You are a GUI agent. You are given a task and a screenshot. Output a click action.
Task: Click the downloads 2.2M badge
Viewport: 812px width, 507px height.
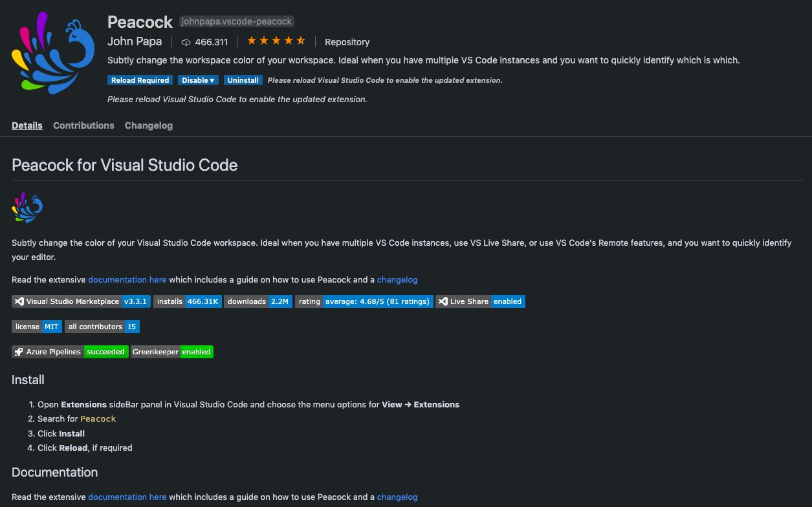[x=258, y=301]
